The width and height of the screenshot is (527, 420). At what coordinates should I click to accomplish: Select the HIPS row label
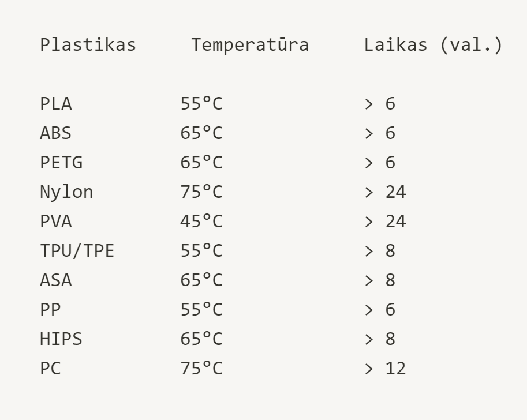click(x=61, y=339)
